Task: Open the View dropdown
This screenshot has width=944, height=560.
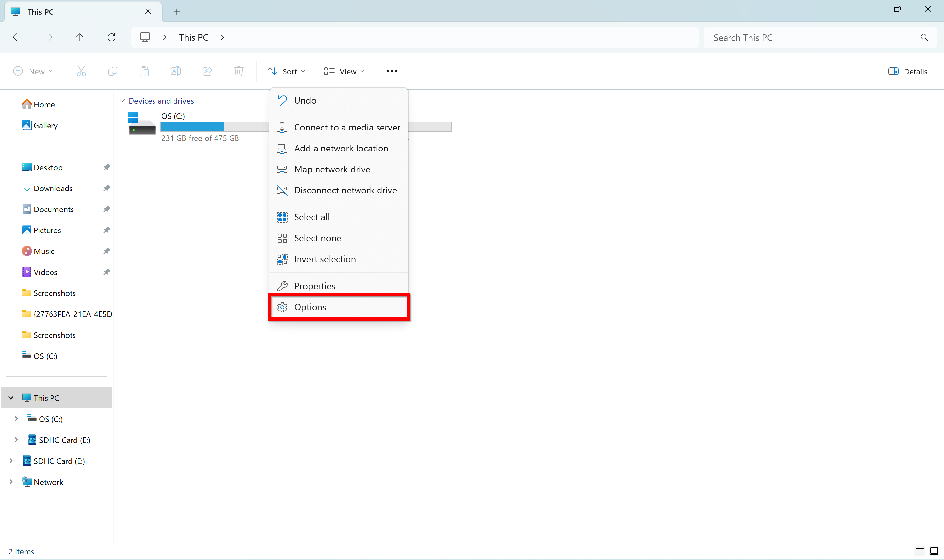Action: [x=344, y=71]
